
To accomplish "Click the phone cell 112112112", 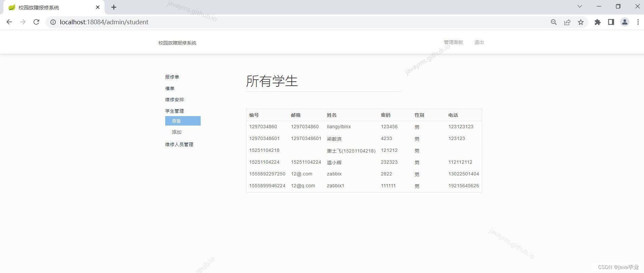I will (x=460, y=162).
